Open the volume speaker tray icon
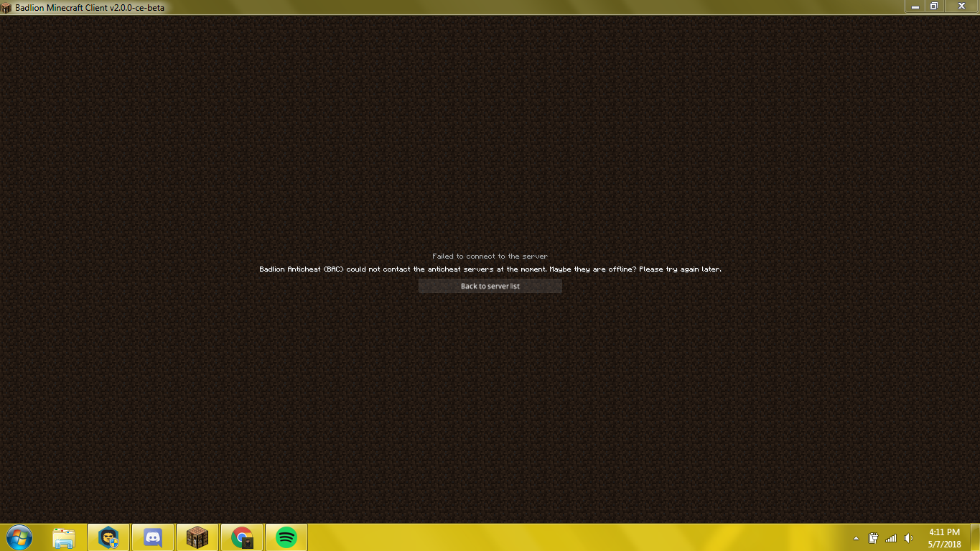Screen dimensions: 980x551 tap(909, 537)
